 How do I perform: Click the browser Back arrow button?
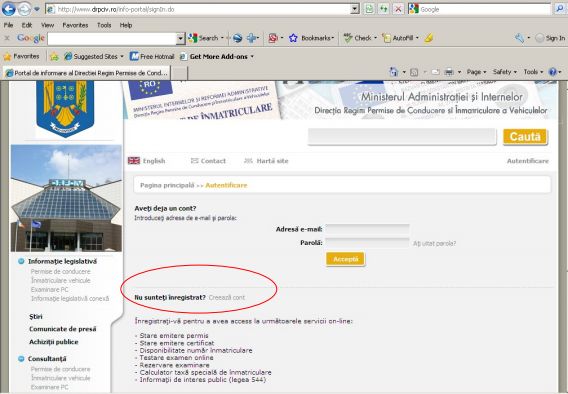point(8,9)
